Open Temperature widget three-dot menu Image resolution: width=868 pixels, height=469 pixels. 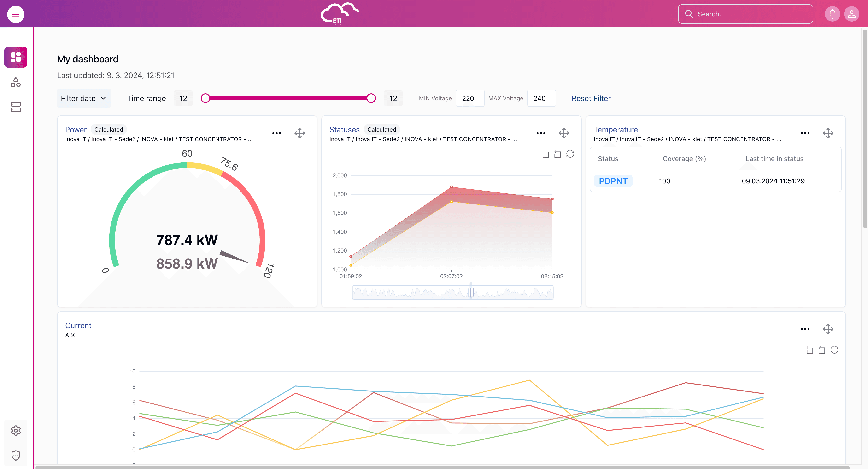805,133
